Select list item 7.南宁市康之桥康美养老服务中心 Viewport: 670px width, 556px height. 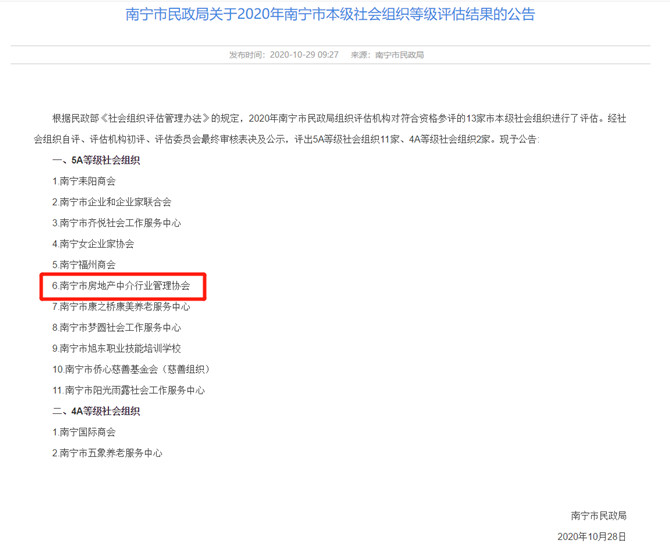pyautogui.click(x=121, y=307)
